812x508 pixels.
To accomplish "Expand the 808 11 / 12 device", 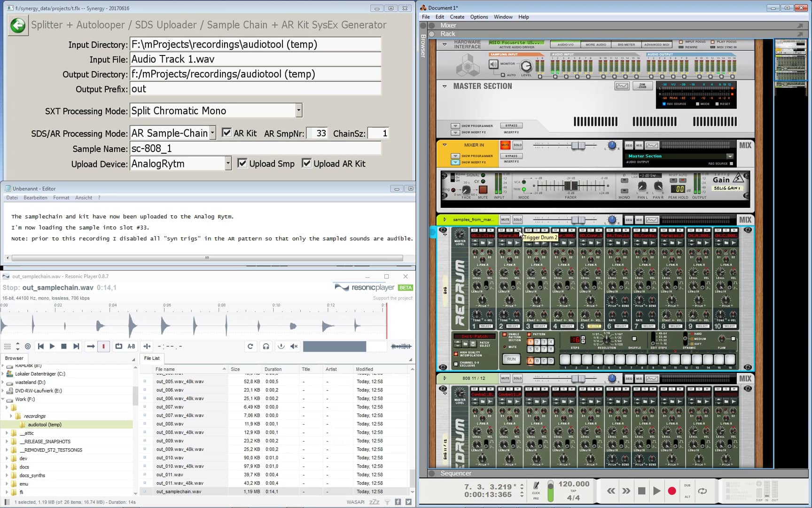I will pyautogui.click(x=445, y=378).
